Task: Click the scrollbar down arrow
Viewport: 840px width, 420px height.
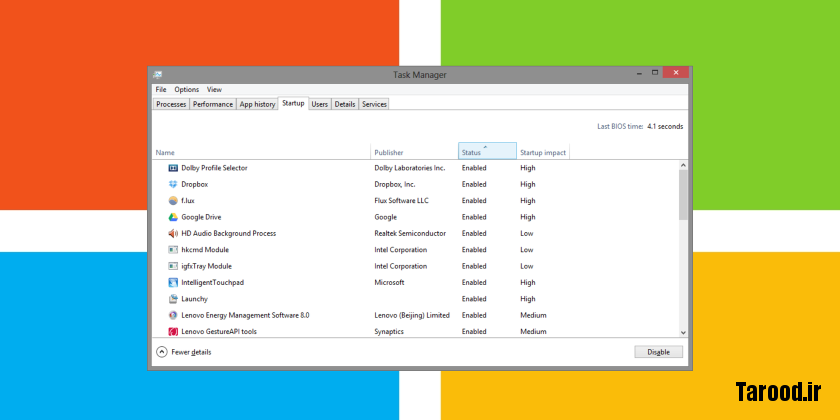Action: coord(683,332)
